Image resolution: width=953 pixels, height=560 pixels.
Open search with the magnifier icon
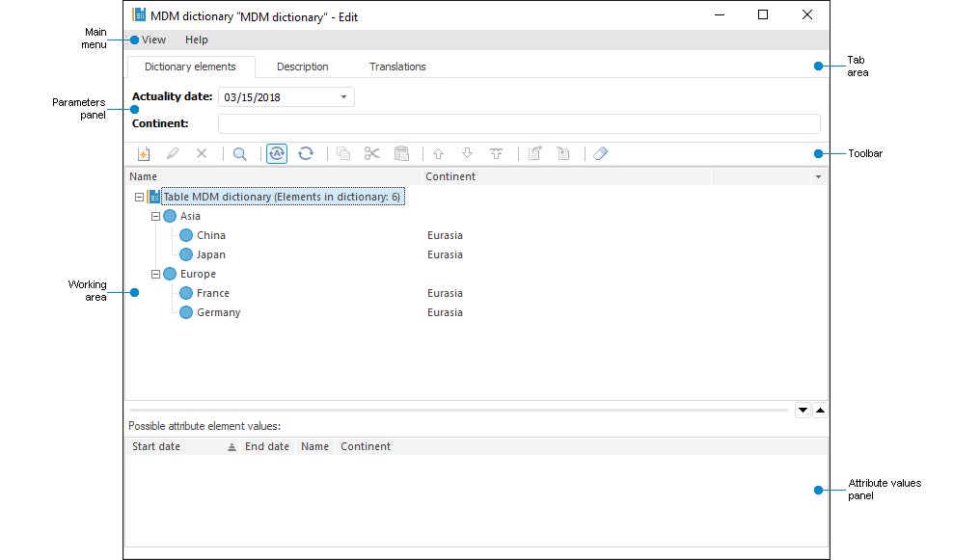(239, 154)
